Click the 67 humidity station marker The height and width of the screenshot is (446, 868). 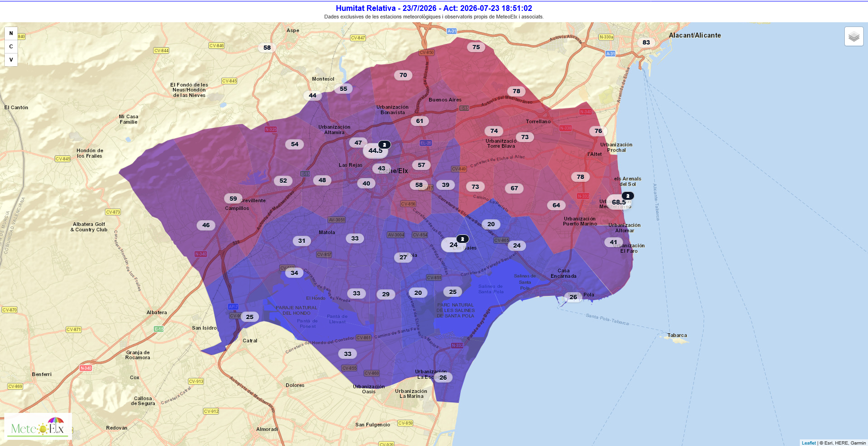515,188
